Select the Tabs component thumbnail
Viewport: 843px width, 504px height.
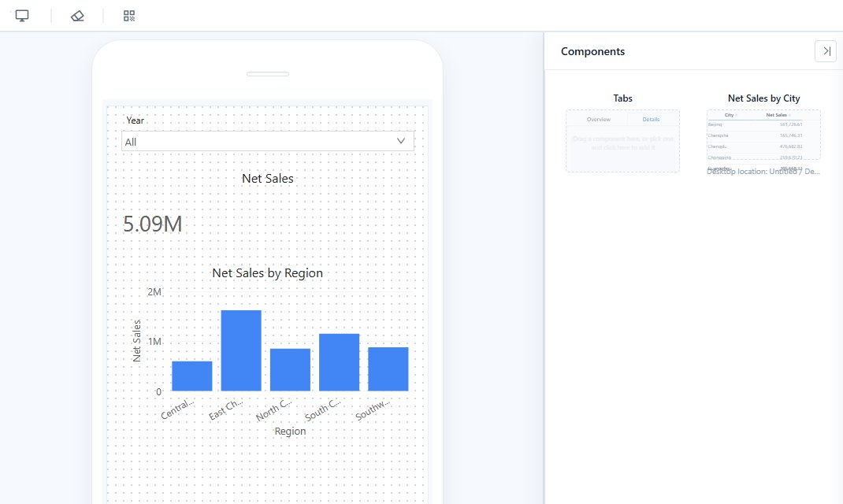point(622,141)
